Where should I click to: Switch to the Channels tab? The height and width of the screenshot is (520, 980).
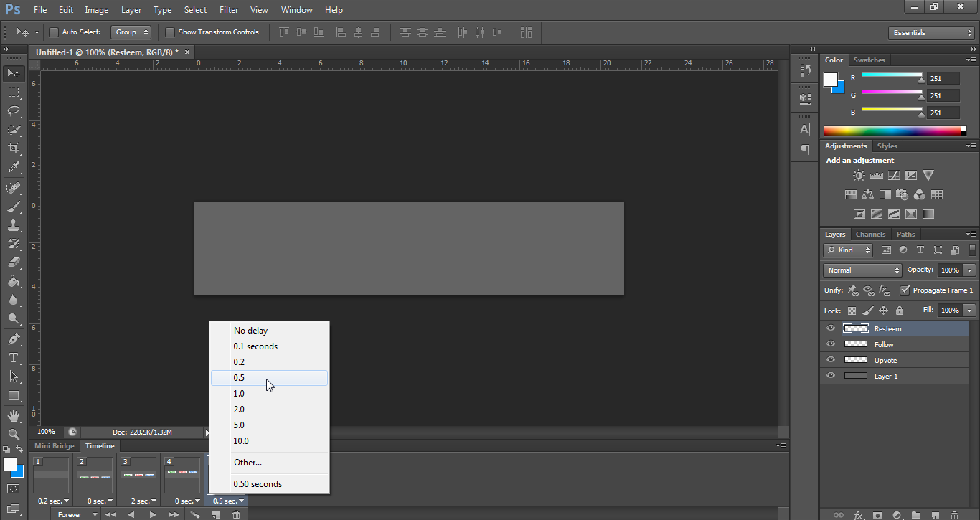870,235
